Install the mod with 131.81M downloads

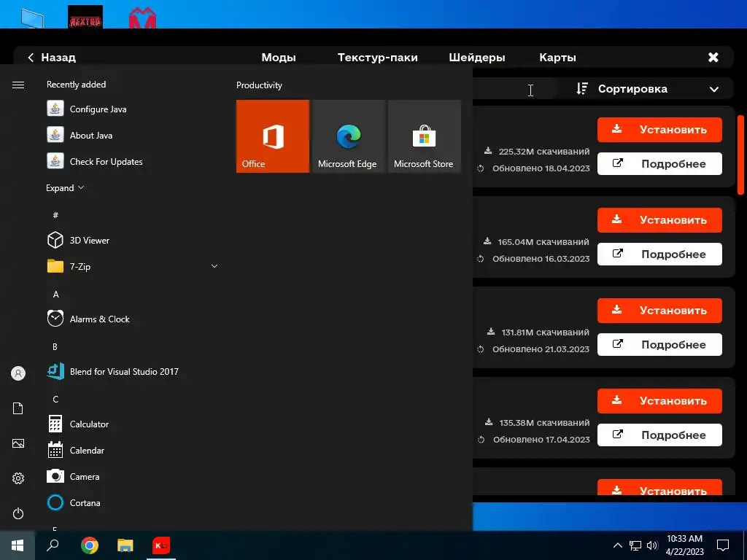(659, 311)
